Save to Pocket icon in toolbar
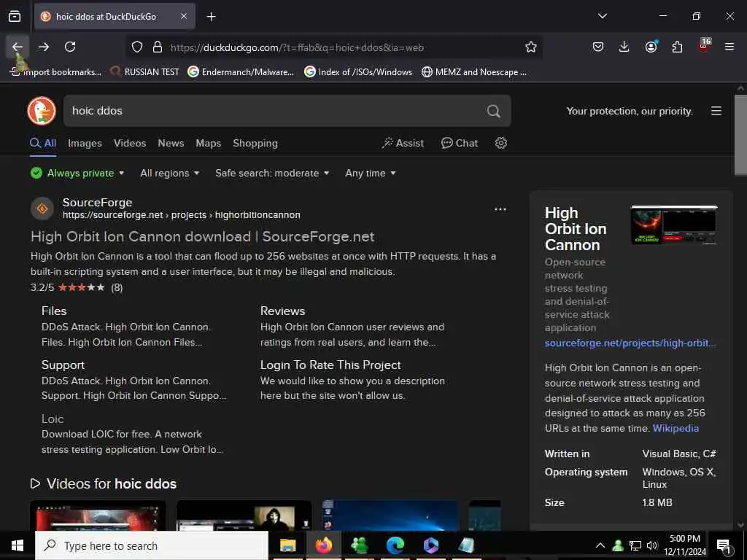 [598, 47]
